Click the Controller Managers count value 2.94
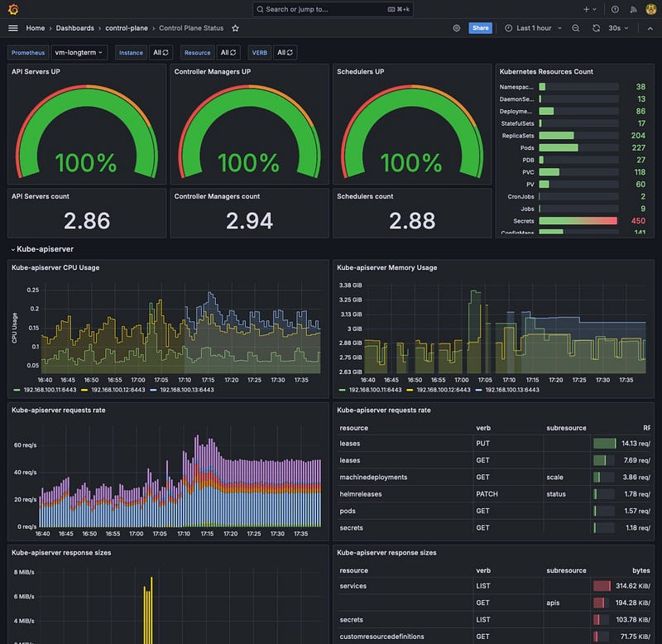Image resolution: width=662 pixels, height=644 pixels. [x=249, y=220]
